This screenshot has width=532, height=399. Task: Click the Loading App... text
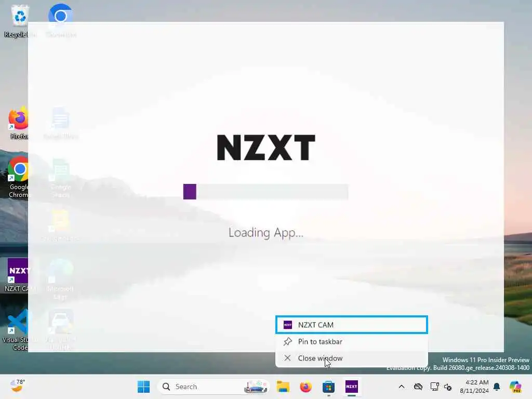[x=266, y=233]
